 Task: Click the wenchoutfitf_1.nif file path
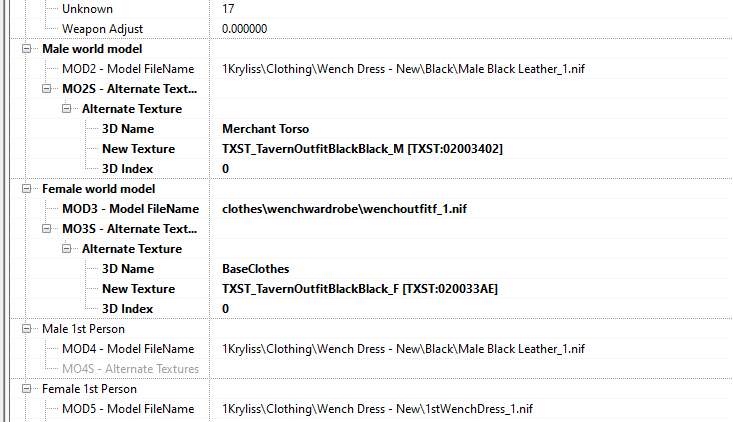coord(345,209)
